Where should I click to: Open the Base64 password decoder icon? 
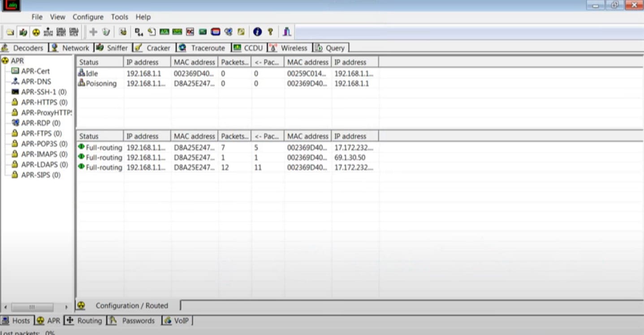click(x=139, y=32)
